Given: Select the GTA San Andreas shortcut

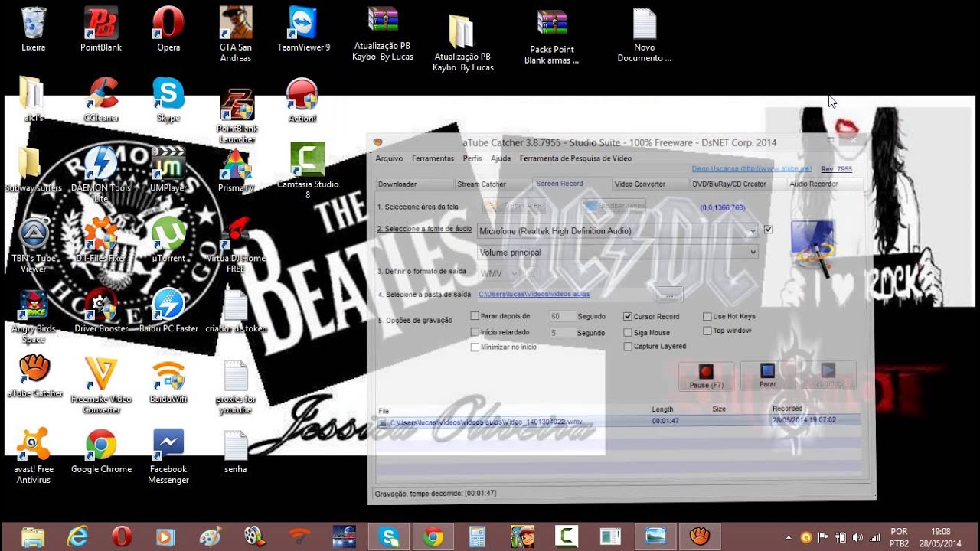Looking at the screenshot, I should 236,34.
